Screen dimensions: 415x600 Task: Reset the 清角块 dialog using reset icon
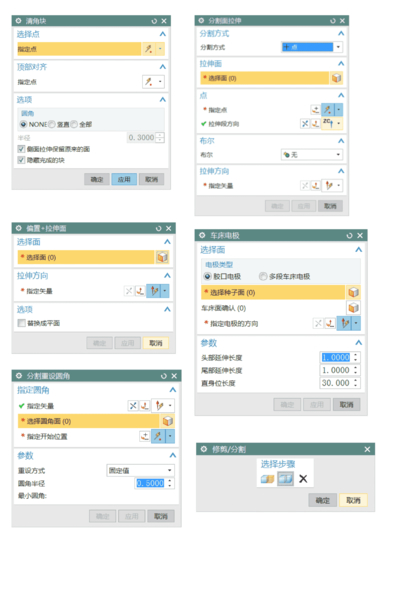(x=154, y=21)
